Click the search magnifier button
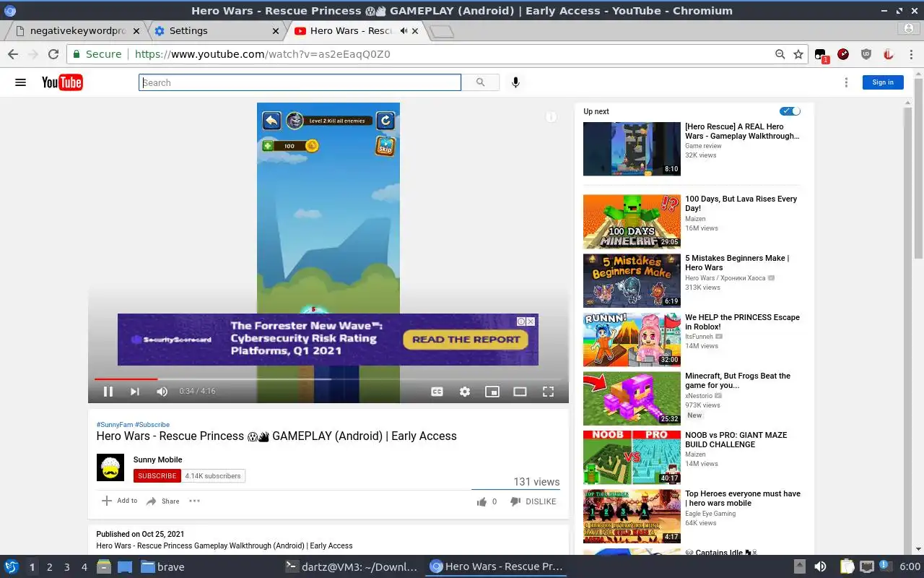Screen dimensions: 924x578 click(480, 82)
